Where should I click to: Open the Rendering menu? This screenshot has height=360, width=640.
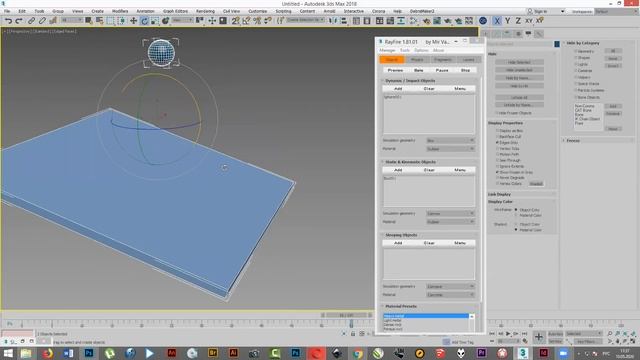[x=205, y=11]
